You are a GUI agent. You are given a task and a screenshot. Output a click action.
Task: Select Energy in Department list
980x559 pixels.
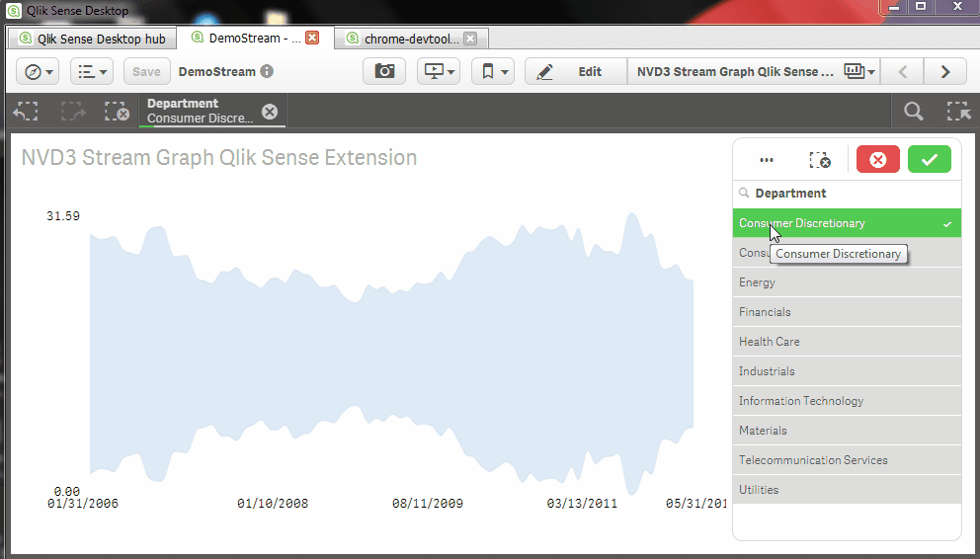tap(847, 282)
